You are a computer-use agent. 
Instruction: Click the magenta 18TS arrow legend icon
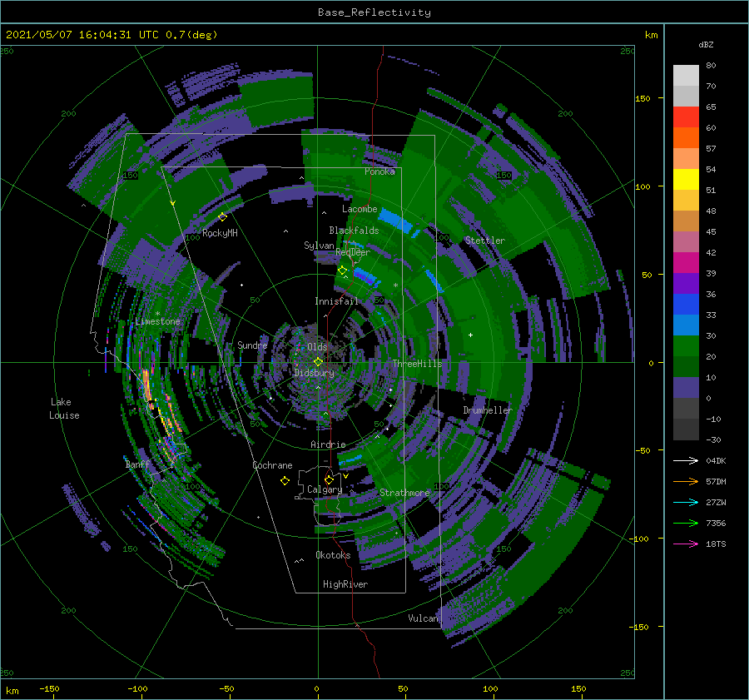pos(686,544)
